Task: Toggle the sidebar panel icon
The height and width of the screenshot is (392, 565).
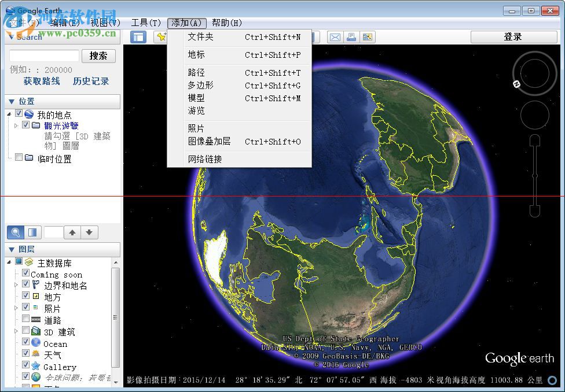Action: (x=138, y=36)
